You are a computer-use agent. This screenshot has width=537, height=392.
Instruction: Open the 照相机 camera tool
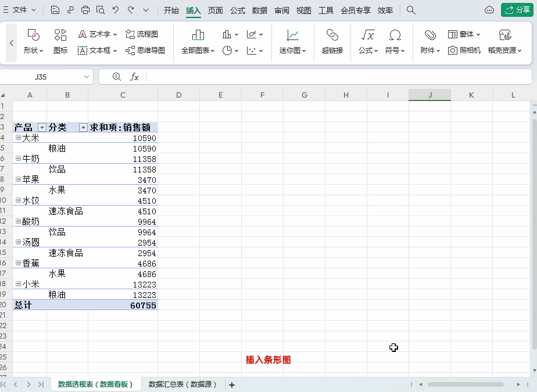(464, 51)
